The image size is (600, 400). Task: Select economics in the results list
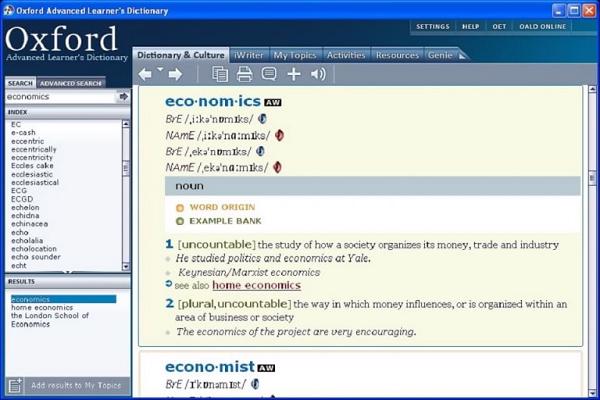click(64, 299)
